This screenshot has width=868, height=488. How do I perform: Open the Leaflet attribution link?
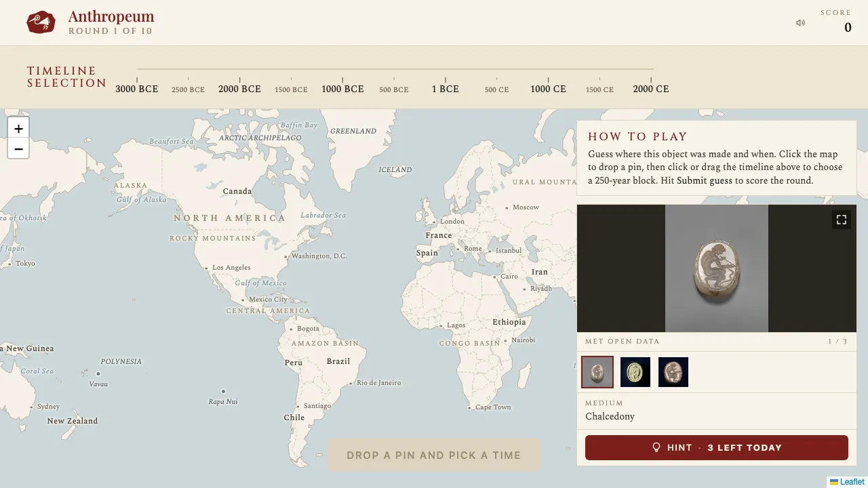852,482
